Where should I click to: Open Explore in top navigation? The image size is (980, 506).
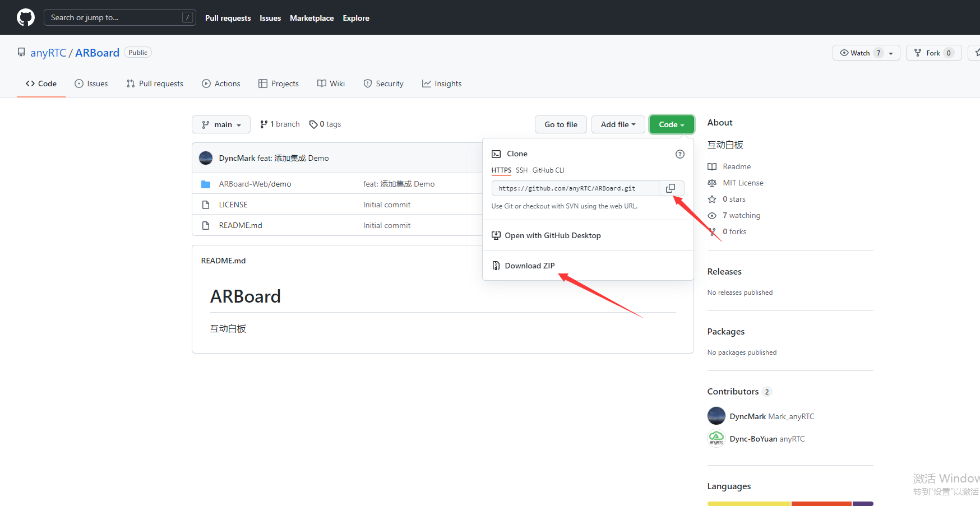tap(356, 18)
